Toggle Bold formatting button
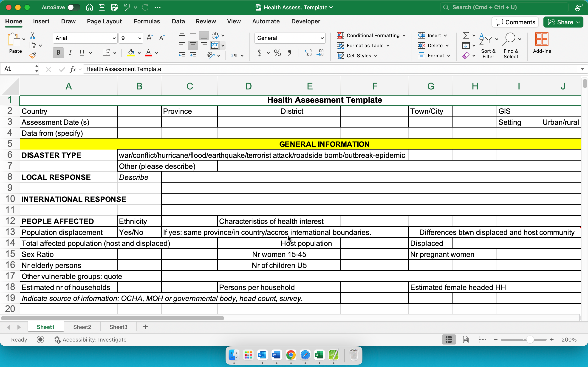The height and width of the screenshot is (367, 588). tap(58, 53)
